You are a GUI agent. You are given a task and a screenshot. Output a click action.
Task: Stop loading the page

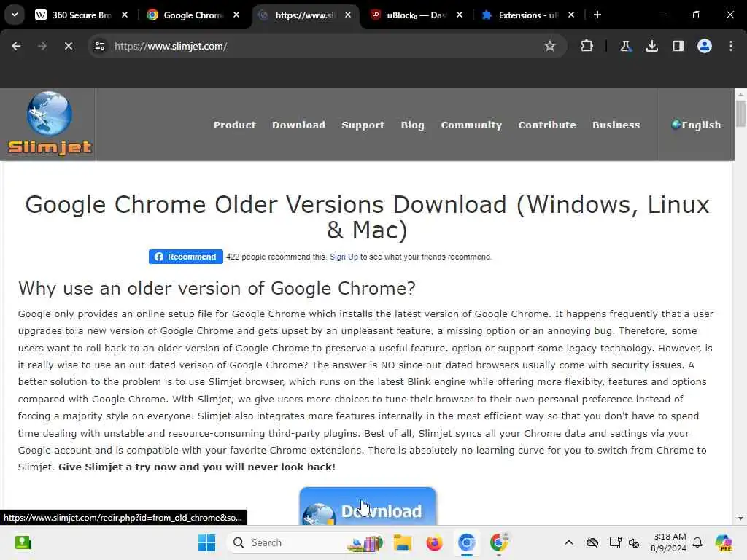click(x=69, y=46)
